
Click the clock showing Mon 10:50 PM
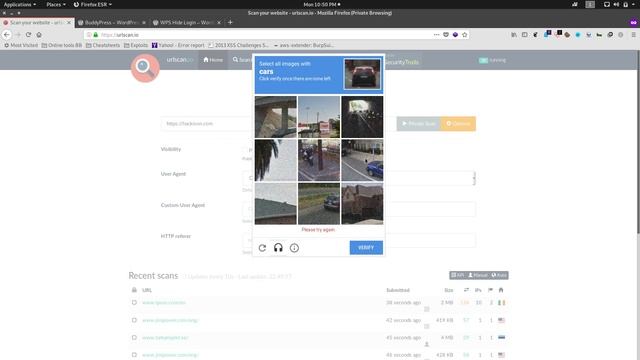(322, 4)
